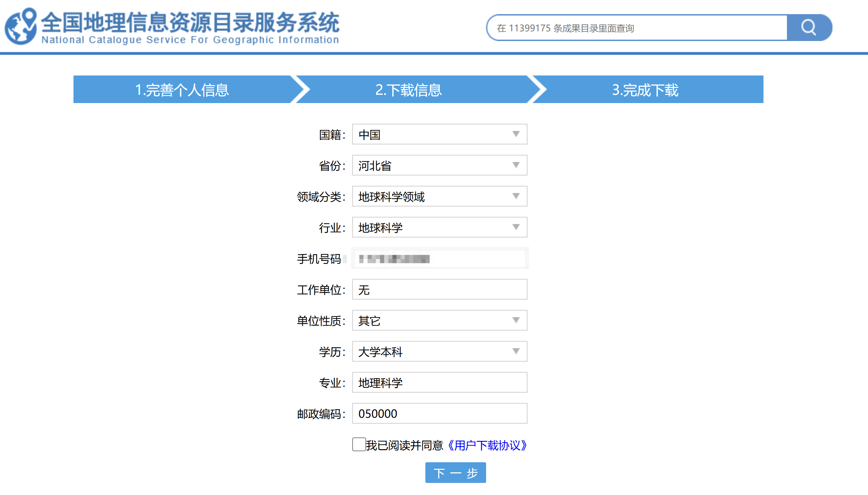The width and height of the screenshot is (868, 495).
Task: Click the magnifier search icon button
Action: tap(808, 28)
